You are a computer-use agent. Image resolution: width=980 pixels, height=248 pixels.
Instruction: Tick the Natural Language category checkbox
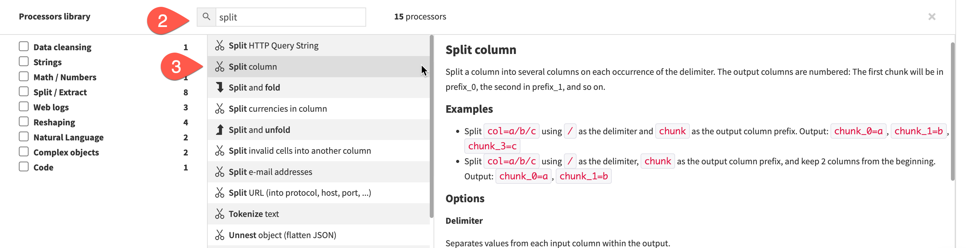[x=24, y=137]
